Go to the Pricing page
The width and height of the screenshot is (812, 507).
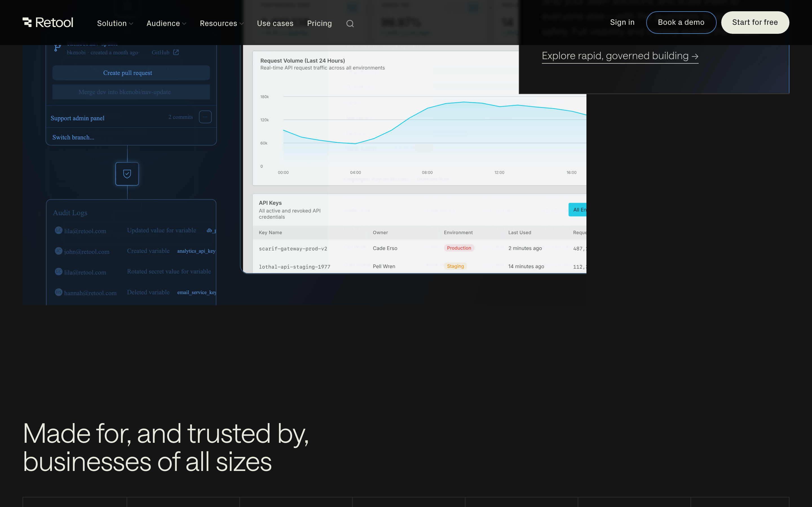point(319,23)
